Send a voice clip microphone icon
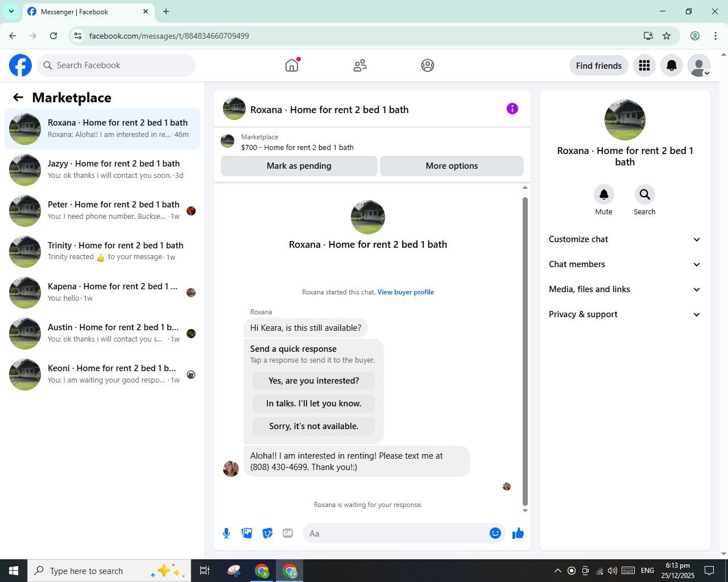Screen dimensions: 728x582 (226, 533)
